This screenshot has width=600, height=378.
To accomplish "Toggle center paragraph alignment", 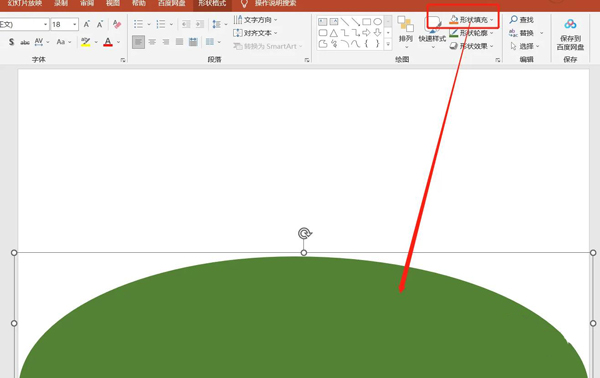I will (x=152, y=42).
